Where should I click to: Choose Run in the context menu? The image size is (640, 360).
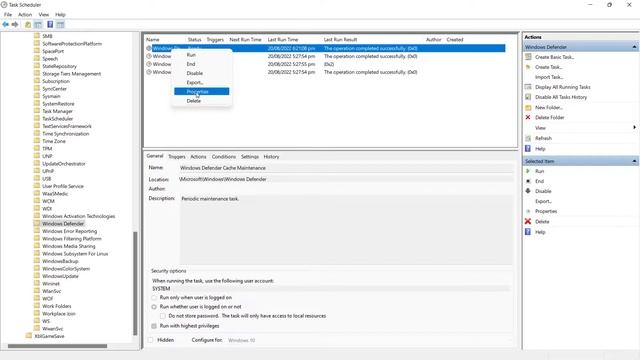click(x=202, y=55)
